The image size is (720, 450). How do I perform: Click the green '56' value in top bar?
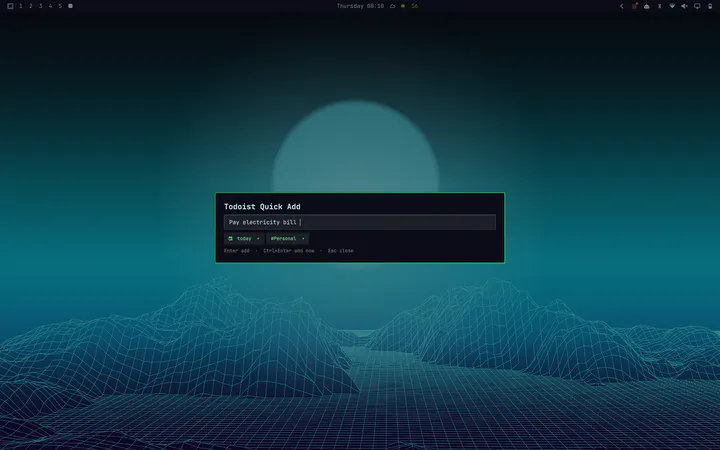pos(415,6)
